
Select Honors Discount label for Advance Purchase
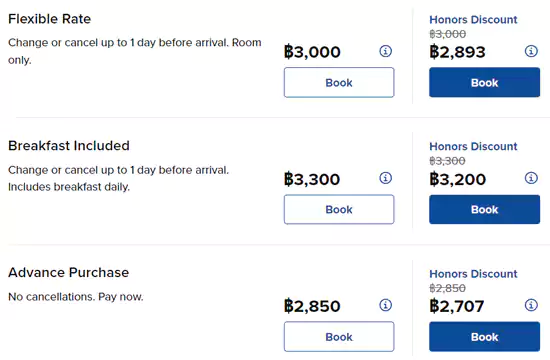pyautogui.click(x=473, y=274)
